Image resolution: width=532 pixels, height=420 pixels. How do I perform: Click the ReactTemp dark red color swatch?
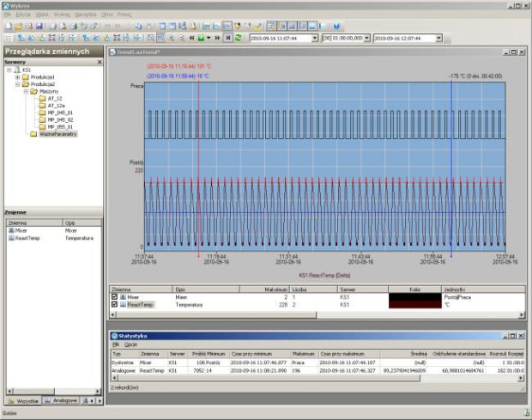click(414, 304)
